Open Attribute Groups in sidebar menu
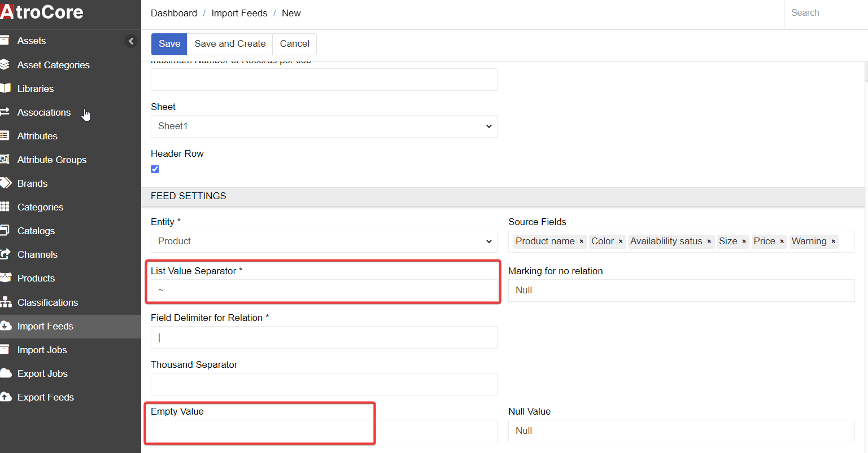The width and height of the screenshot is (868, 453). click(x=52, y=160)
